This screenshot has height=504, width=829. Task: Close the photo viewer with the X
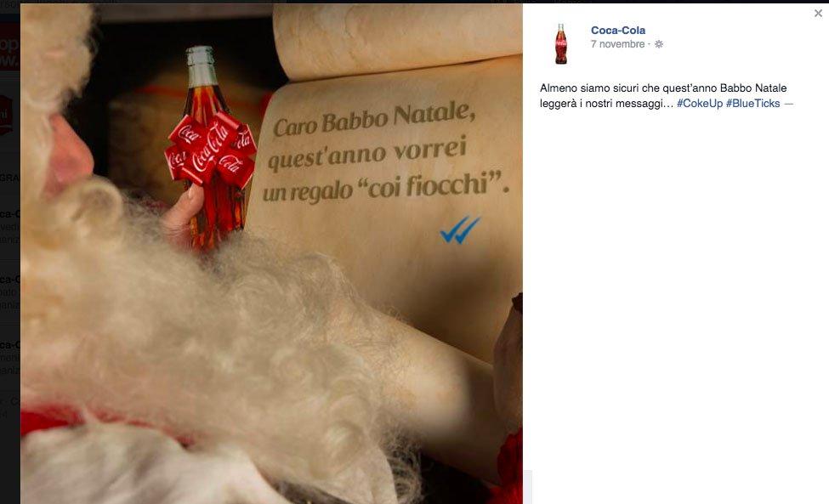click(818, 14)
